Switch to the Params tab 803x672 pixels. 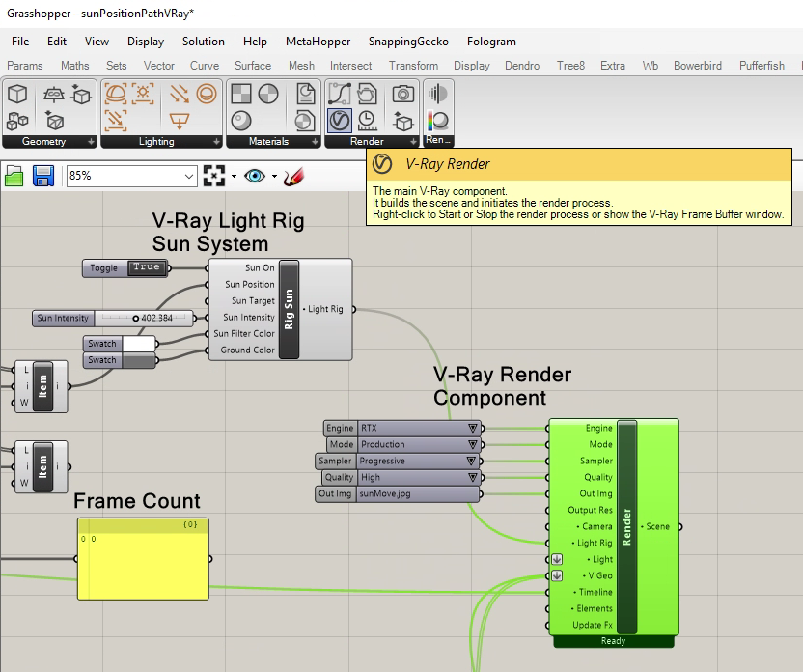click(25, 66)
